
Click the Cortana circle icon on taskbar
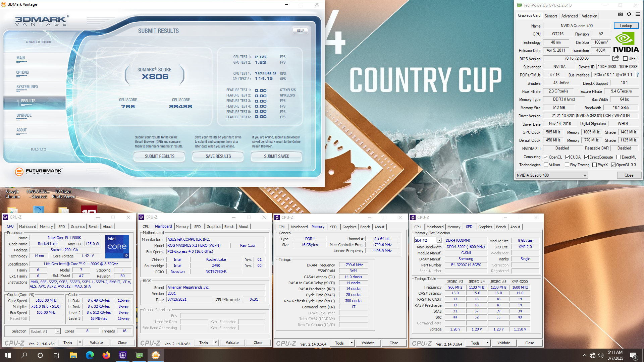(x=40, y=355)
